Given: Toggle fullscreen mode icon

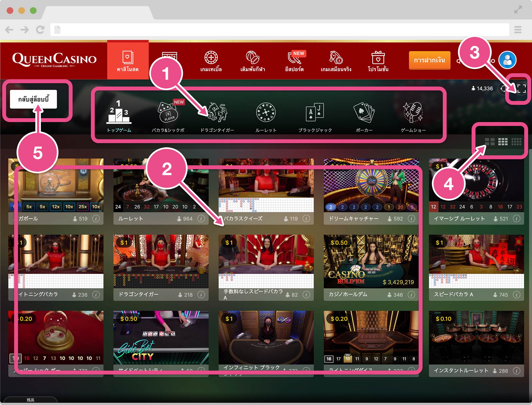Looking at the screenshot, I should 521,88.
